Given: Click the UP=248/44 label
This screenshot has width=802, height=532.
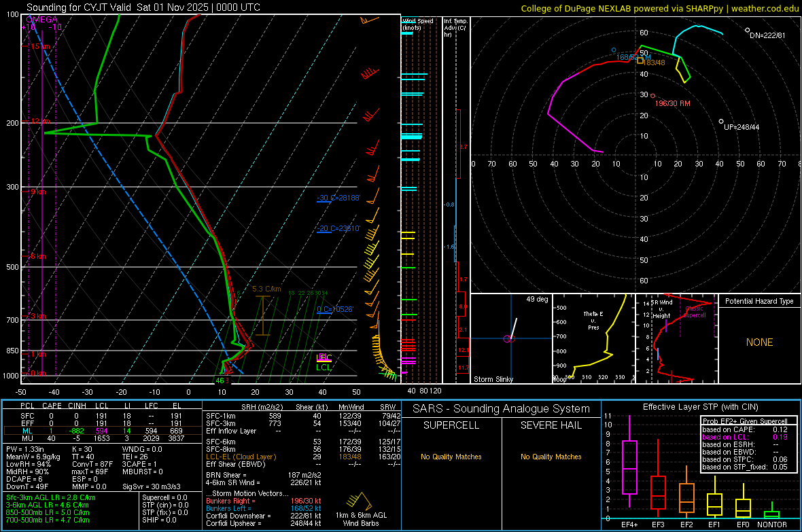Looking at the screenshot, I should click(741, 127).
